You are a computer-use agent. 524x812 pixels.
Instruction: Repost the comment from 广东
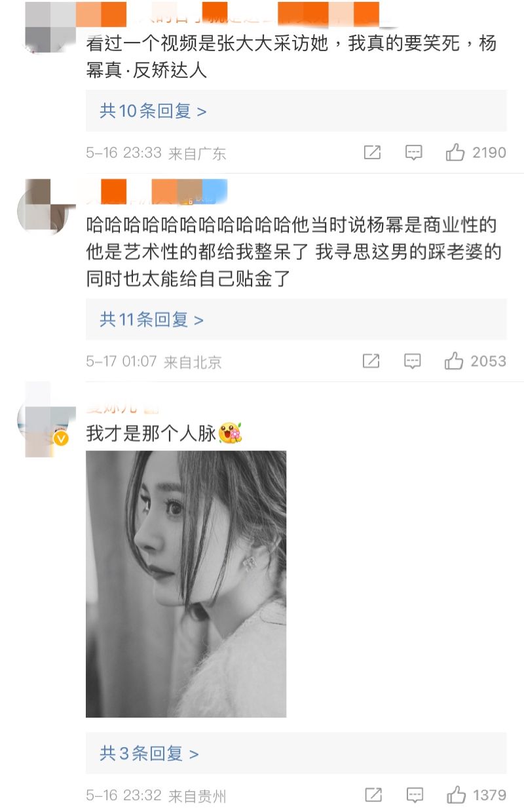[372, 153]
